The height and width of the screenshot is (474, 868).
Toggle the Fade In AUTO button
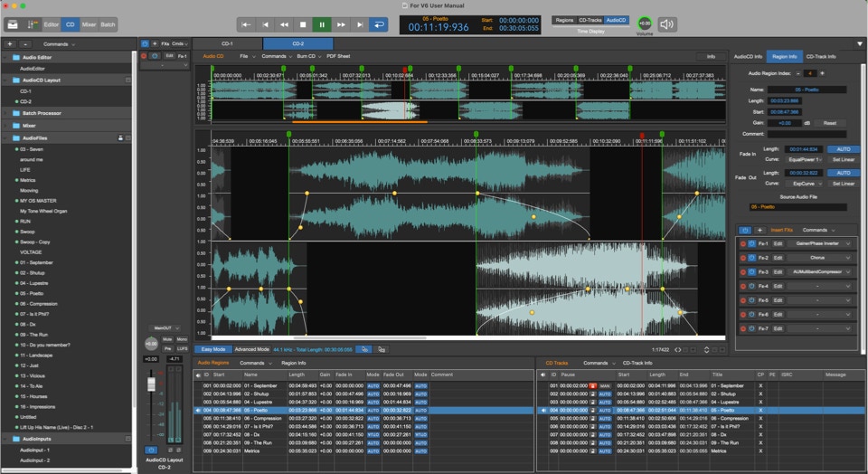[x=844, y=149]
